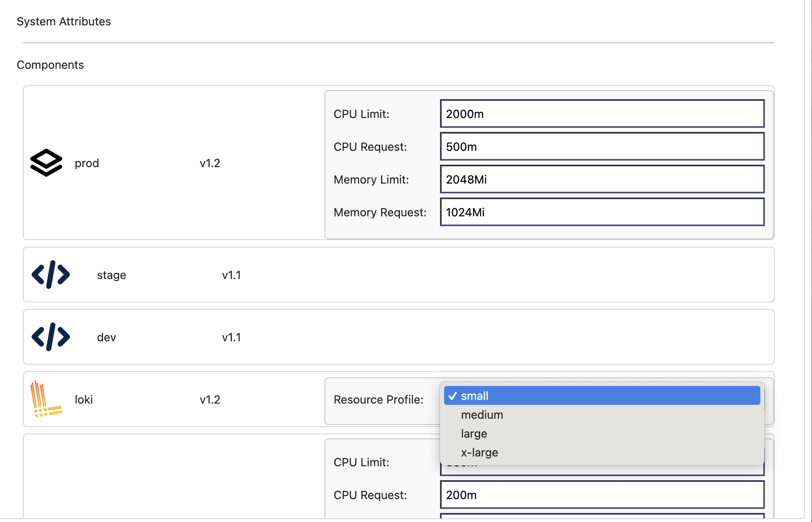Click the prod layers stack icon

[46, 163]
